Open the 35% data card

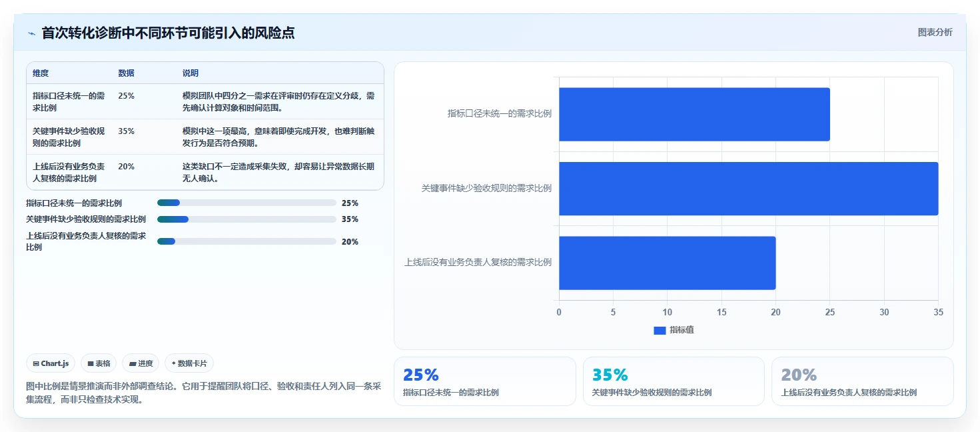[x=674, y=381]
